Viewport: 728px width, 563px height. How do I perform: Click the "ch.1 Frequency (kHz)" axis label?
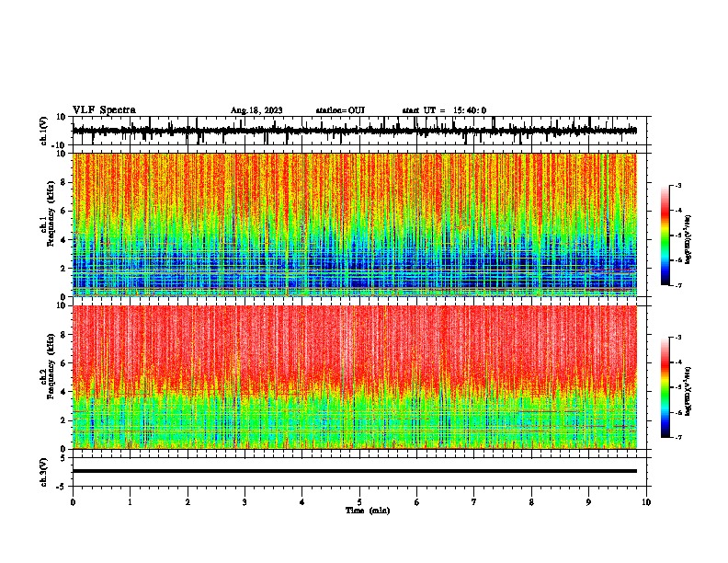tap(48, 213)
